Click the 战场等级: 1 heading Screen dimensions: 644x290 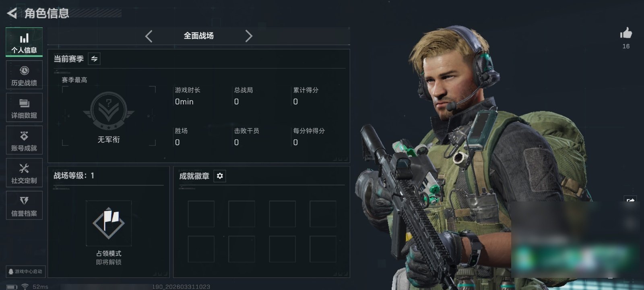tap(74, 176)
